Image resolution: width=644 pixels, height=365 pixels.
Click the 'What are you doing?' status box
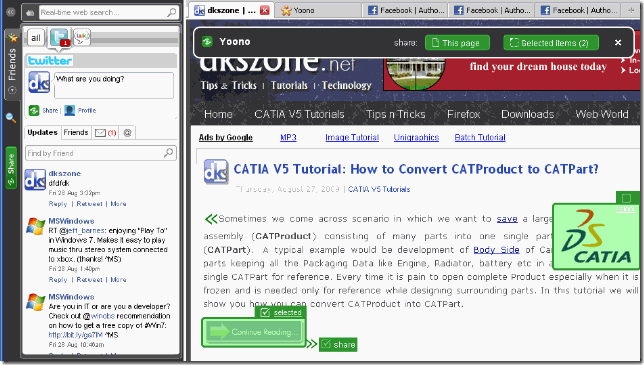tap(114, 85)
